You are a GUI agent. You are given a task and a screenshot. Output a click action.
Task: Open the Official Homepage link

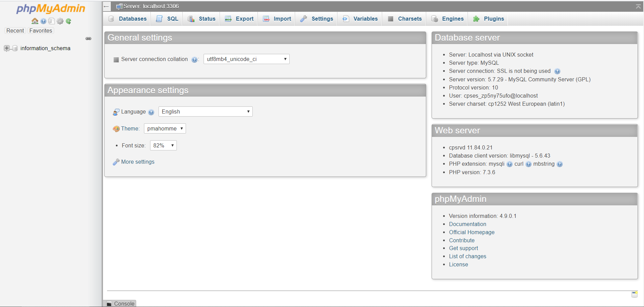(472, 232)
